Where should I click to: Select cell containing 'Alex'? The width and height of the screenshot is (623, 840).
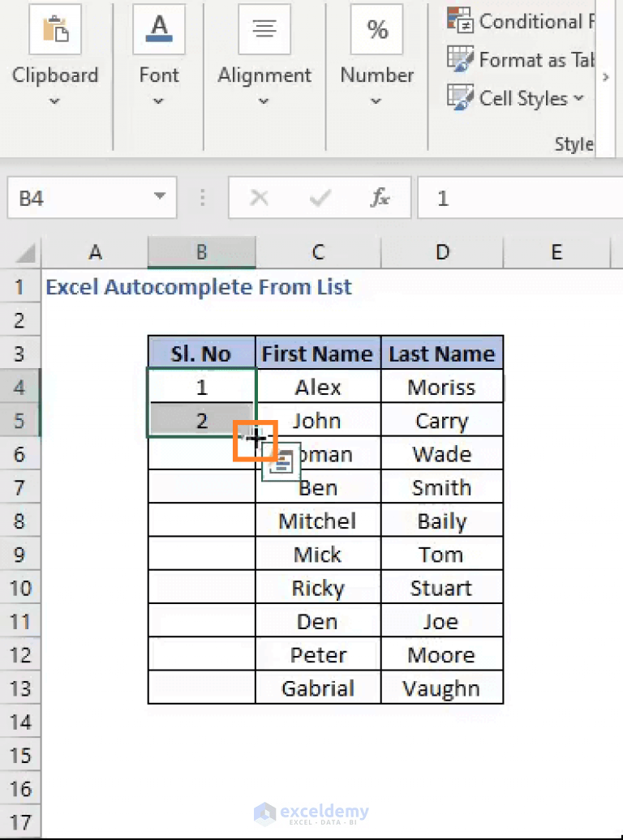tap(319, 387)
